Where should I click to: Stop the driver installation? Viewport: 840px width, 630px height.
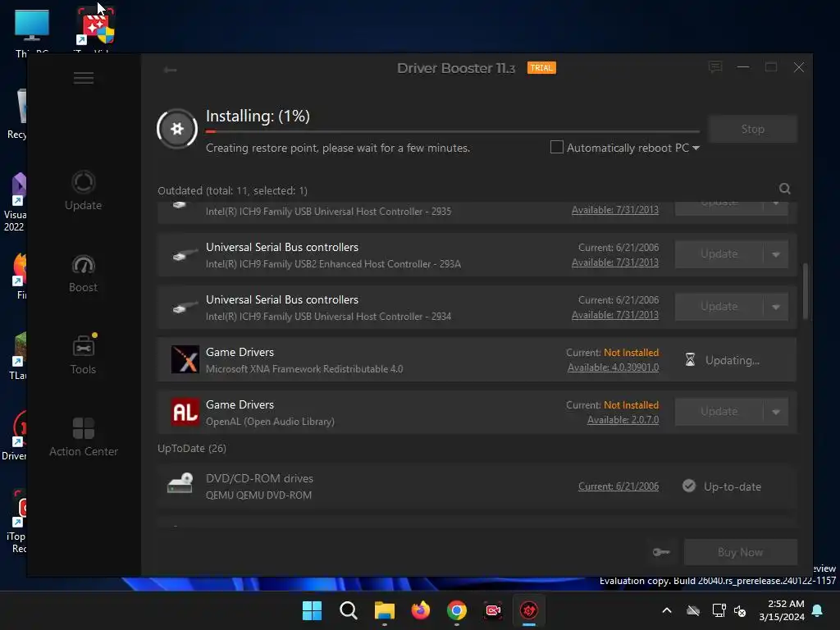753,129
